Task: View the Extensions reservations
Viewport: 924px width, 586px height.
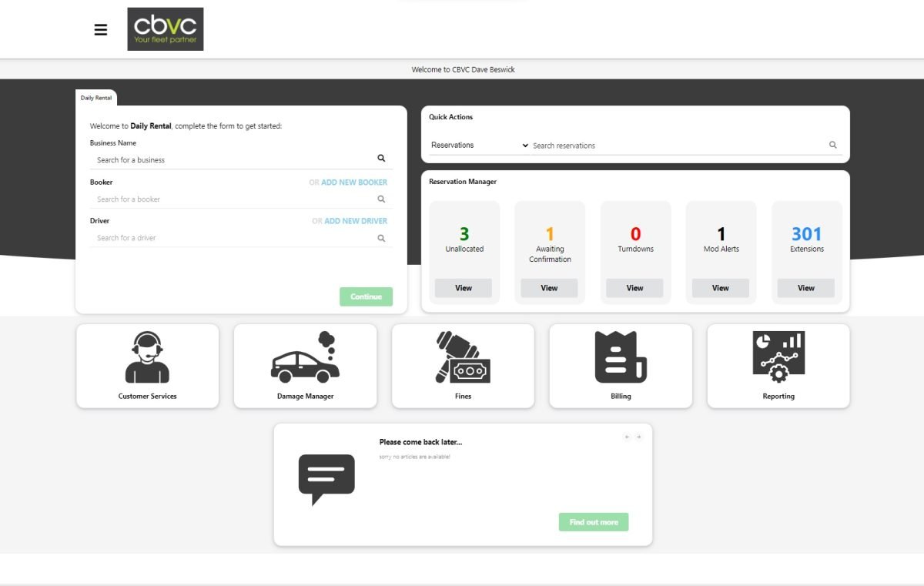Action: [805, 288]
